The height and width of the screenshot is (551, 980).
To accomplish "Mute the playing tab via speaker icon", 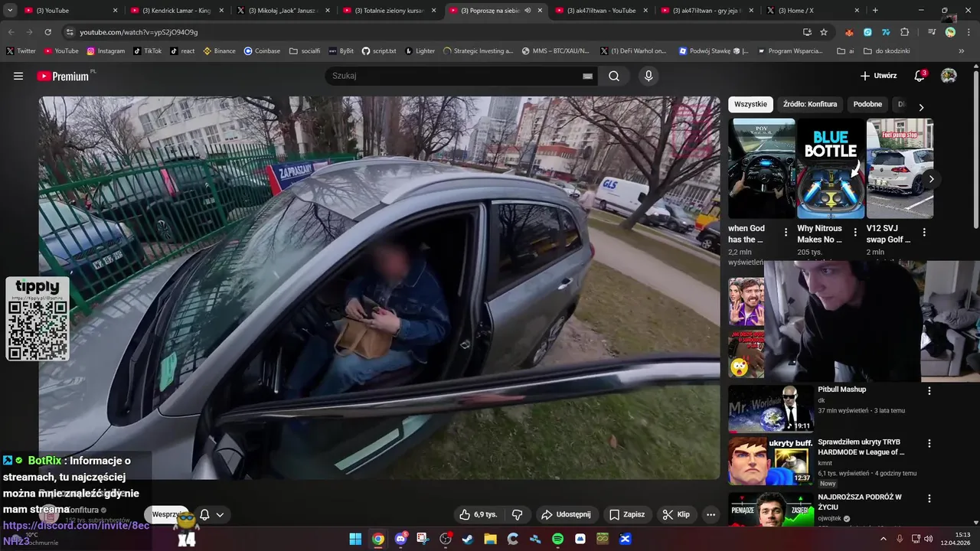I will 528,11.
